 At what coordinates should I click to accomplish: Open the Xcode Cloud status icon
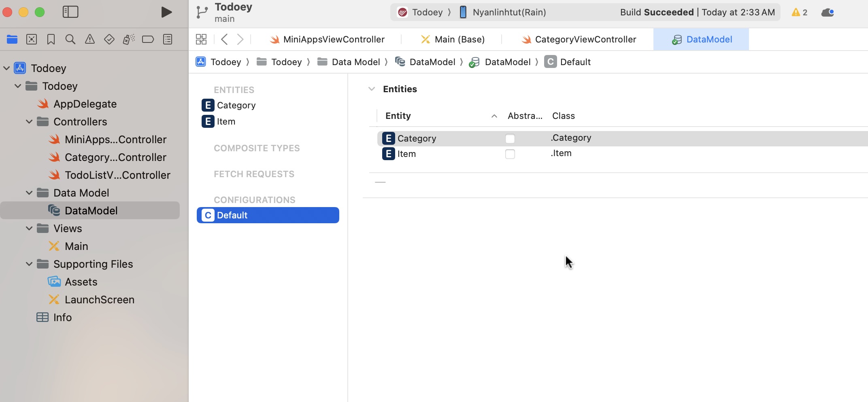828,12
